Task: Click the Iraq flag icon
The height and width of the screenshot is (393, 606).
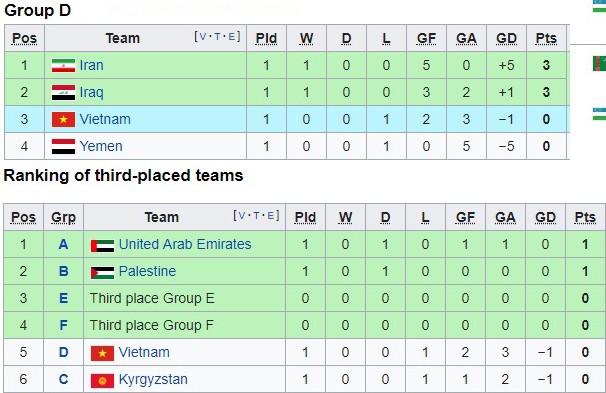Action: 63,93
